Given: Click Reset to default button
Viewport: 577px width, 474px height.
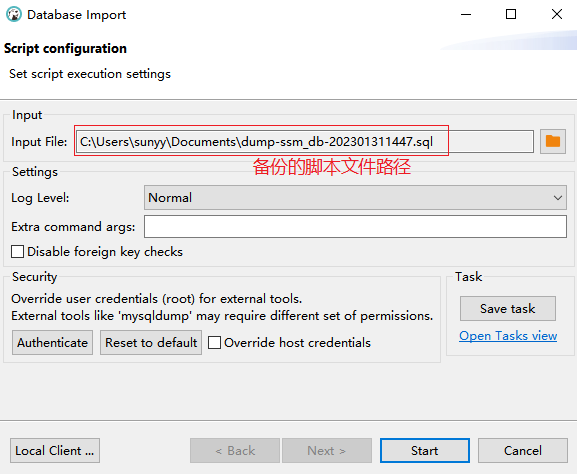Looking at the screenshot, I should click(151, 343).
